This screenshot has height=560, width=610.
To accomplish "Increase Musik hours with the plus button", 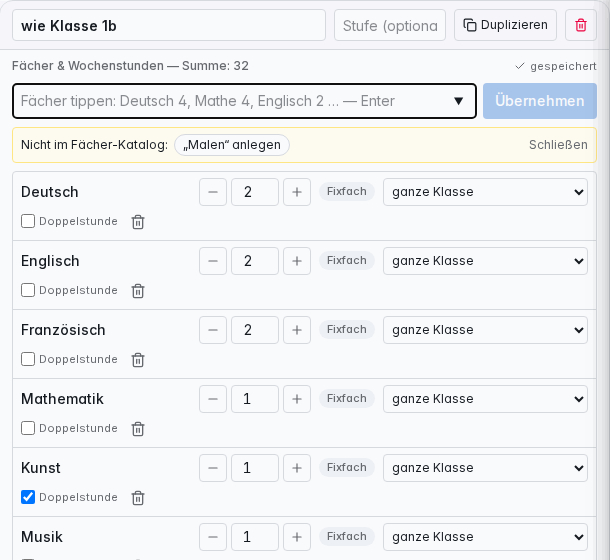I will (x=297, y=537).
